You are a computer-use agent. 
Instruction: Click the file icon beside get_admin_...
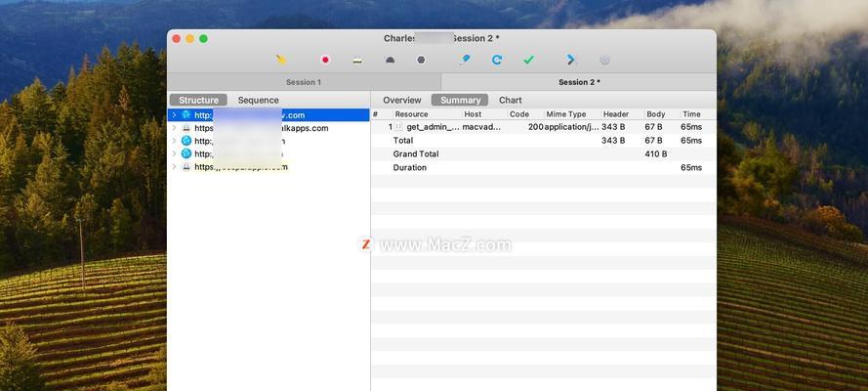398,127
